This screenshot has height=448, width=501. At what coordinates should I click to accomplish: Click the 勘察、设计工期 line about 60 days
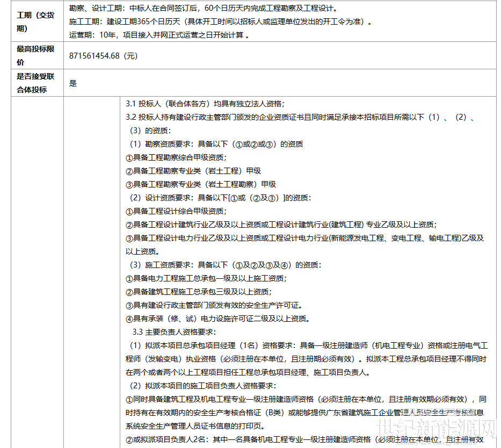(x=204, y=9)
